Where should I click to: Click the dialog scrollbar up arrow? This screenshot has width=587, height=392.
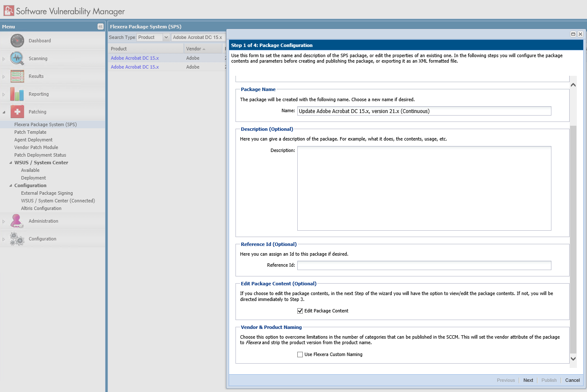[573, 85]
